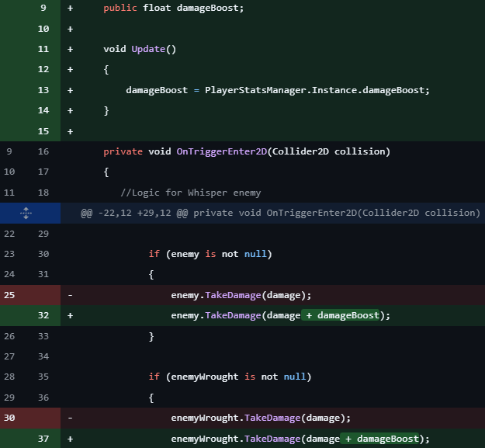Image resolution: width=485 pixels, height=448 pixels.
Task: Select new line number 29 of the blank context line
Action: pos(43,234)
